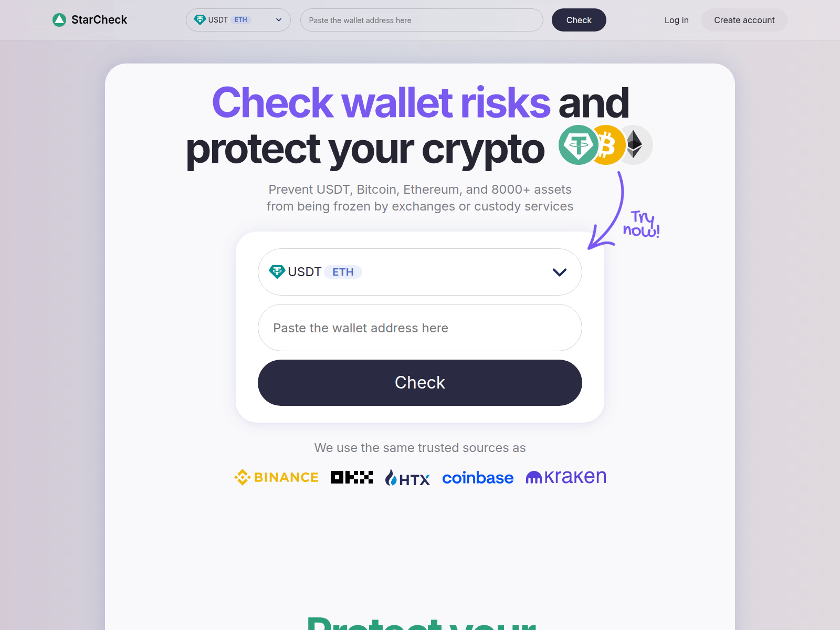Open the USDT ETH dropdown in header

[x=238, y=20]
